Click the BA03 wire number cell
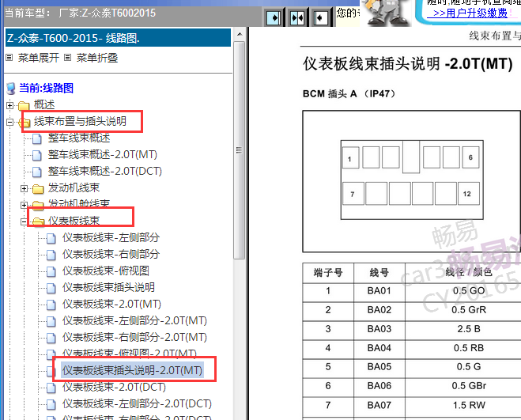Viewport: 521px width, 420px height. [379, 329]
